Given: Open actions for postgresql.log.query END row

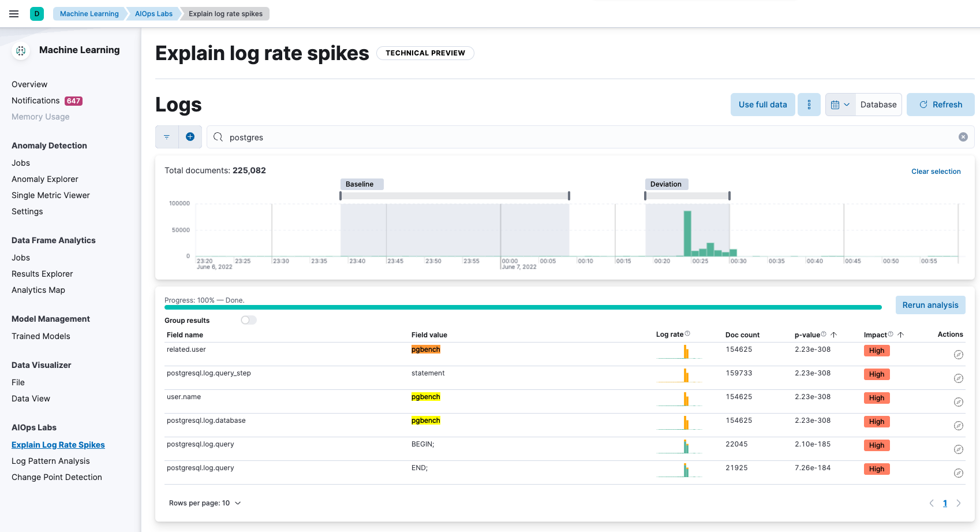Looking at the screenshot, I should 958,473.
